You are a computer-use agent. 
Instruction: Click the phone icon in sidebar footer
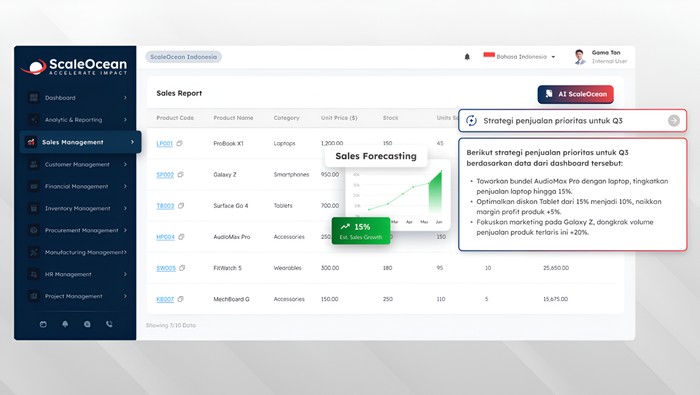click(109, 324)
